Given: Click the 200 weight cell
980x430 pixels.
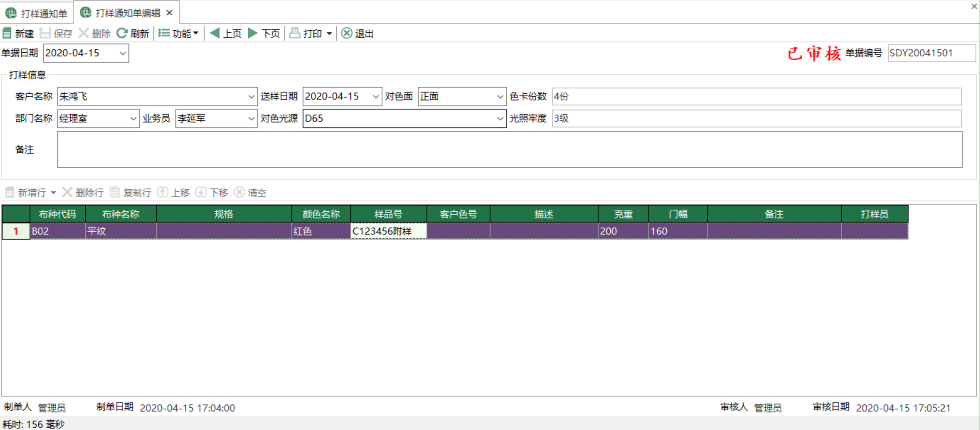Looking at the screenshot, I should [623, 231].
